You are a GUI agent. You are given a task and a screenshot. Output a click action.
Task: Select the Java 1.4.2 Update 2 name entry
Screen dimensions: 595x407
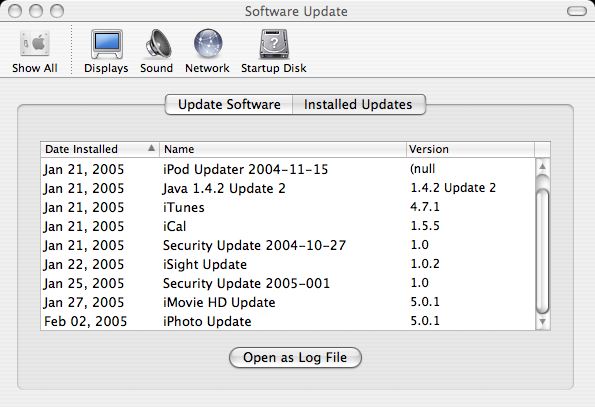point(224,189)
